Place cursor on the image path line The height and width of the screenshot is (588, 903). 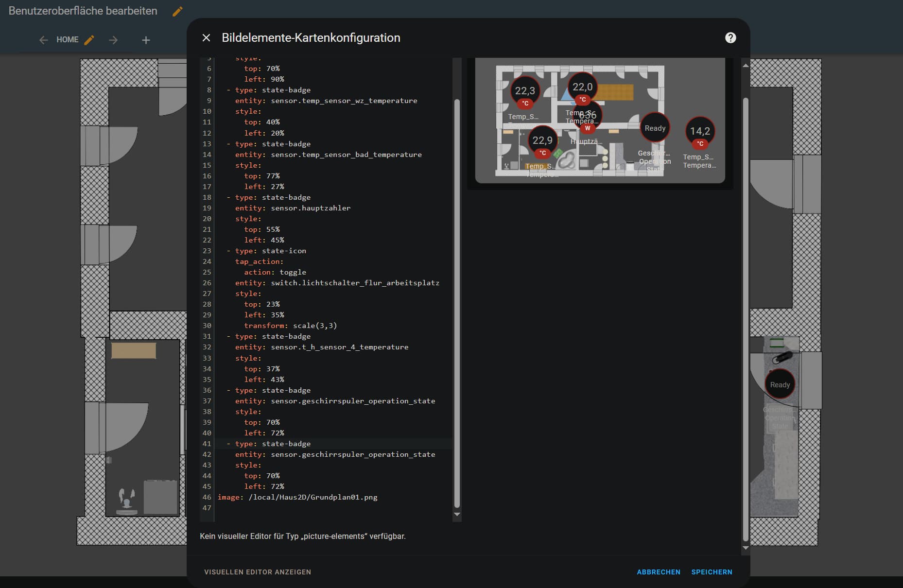[x=313, y=497]
